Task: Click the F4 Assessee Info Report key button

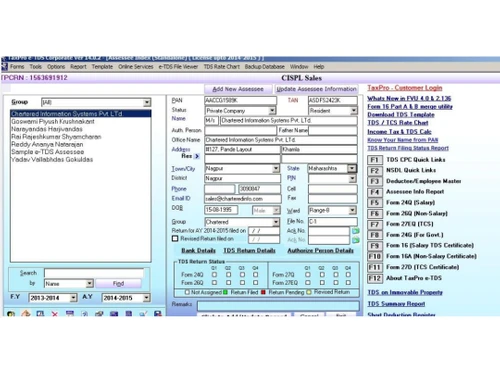Action: [374, 192]
